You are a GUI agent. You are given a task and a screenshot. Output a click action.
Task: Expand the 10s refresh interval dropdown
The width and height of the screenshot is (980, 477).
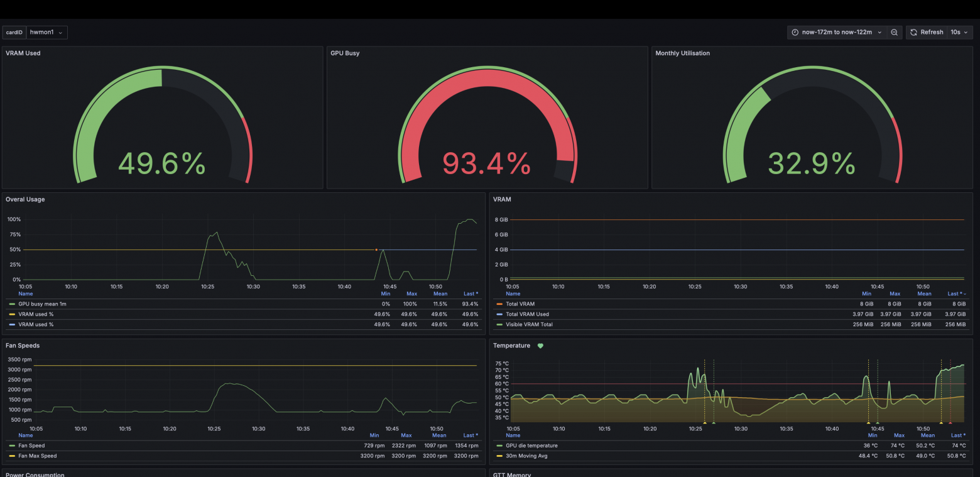pos(959,32)
